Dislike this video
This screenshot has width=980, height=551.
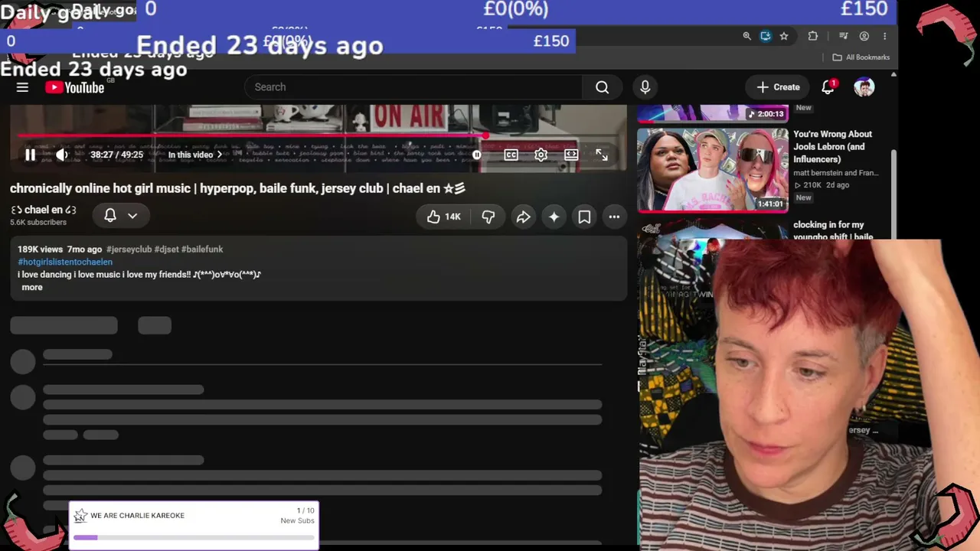488,217
